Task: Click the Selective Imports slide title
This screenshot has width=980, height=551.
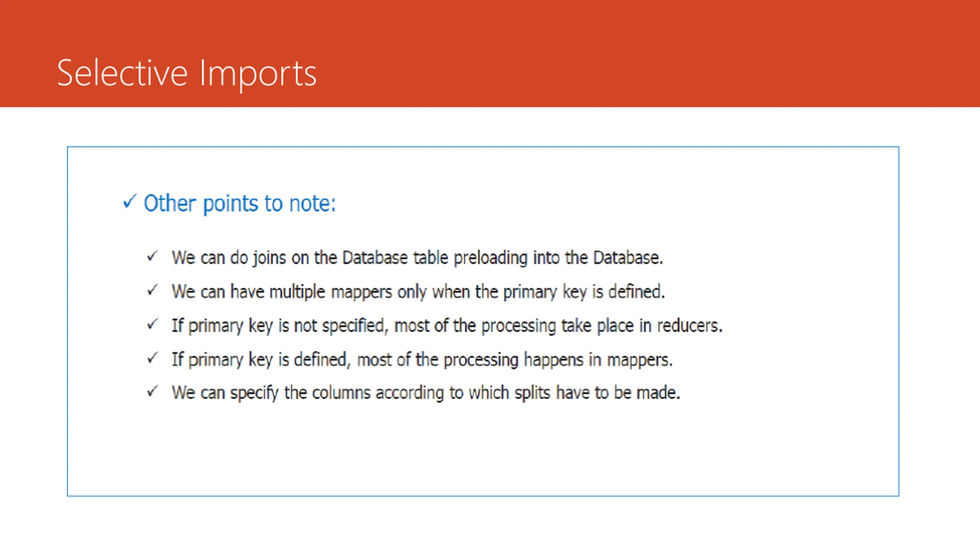Action: (x=187, y=73)
